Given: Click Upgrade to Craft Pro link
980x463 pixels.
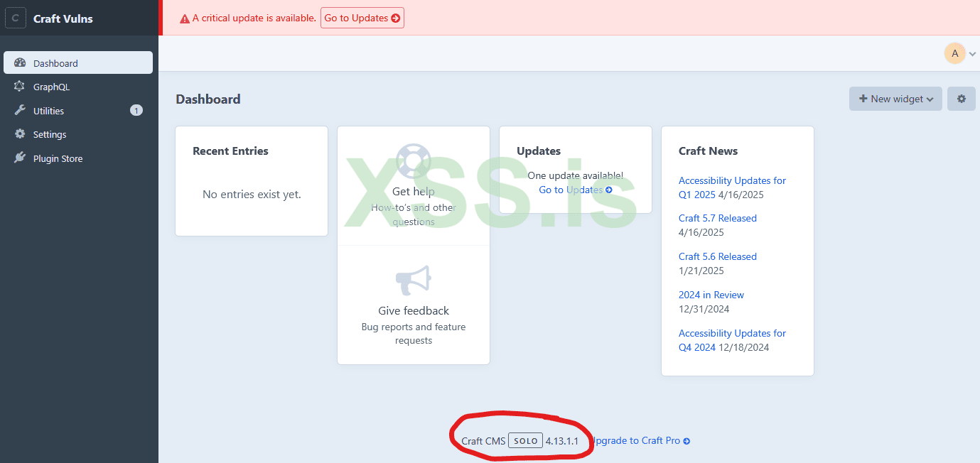Looking at the screenshot, I should [x=640, y=440].
